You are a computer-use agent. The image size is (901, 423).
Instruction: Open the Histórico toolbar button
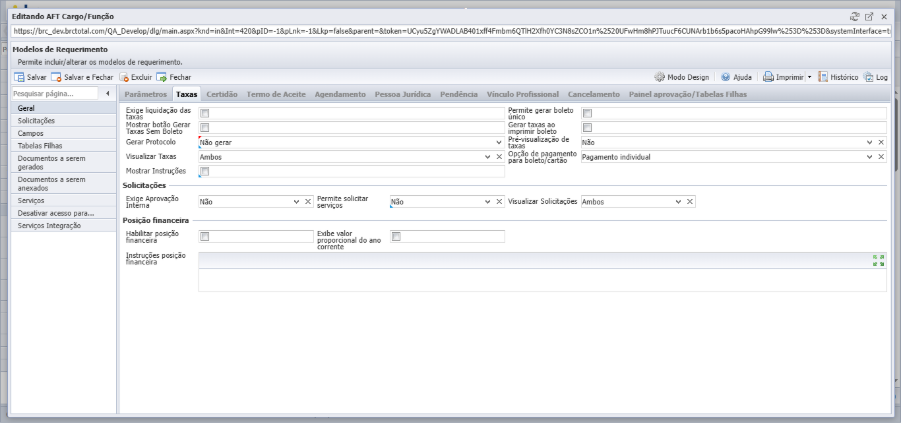coord(838,77)
